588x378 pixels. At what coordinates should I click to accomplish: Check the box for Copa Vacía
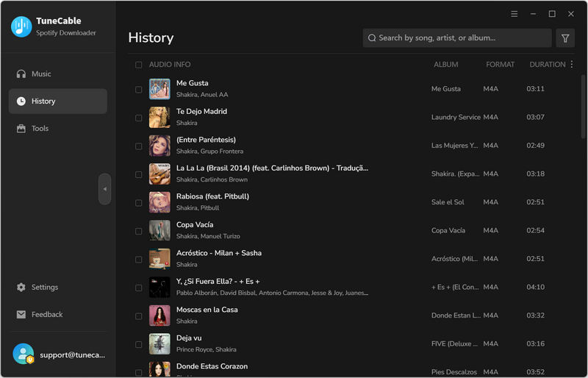click(x=138, y=231)
